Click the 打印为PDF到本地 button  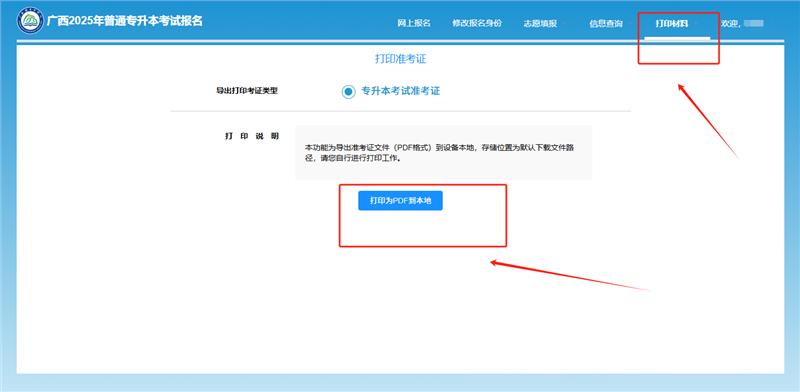point(400,201)
